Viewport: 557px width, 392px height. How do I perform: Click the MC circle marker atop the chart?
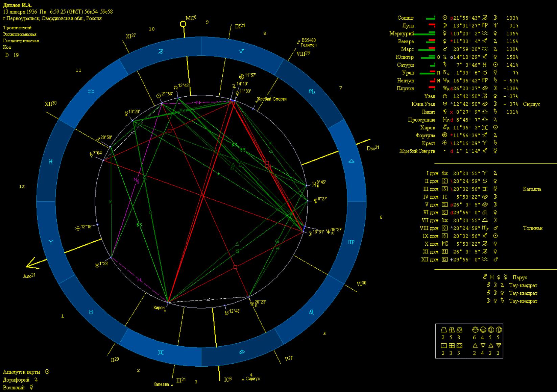tap(183, 24)
